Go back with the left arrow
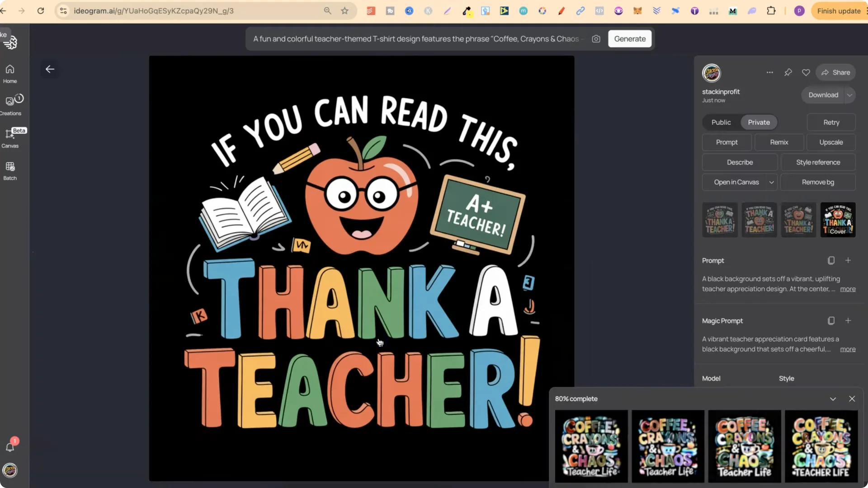 coord(50,69)
